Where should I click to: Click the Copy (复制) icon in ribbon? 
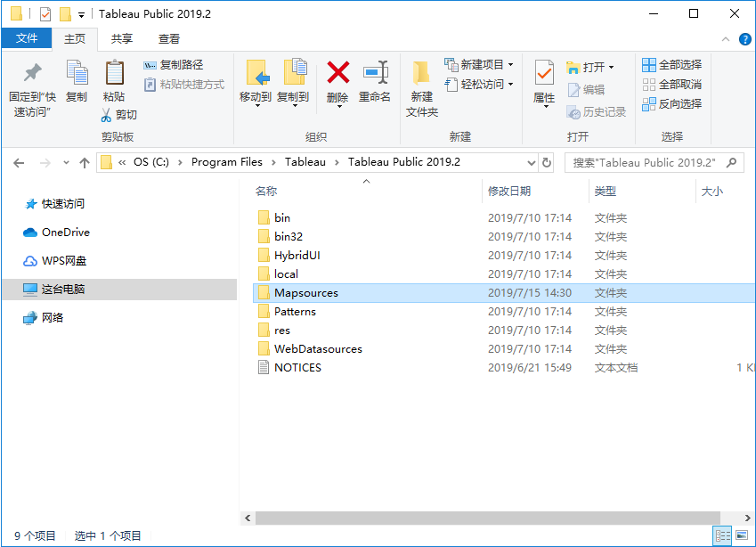tap(77, 73)
